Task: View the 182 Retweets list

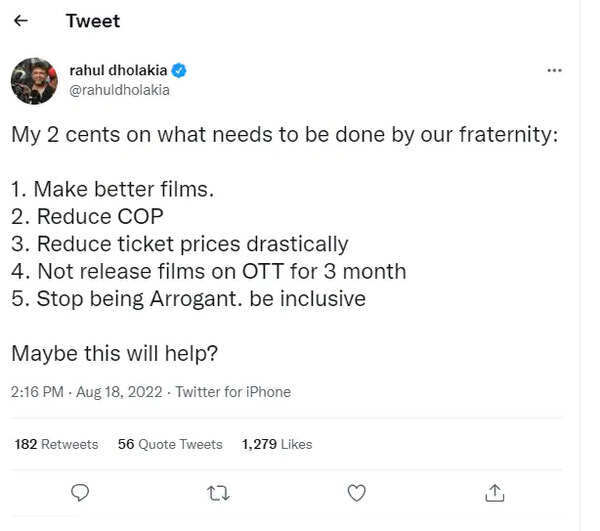Action: pos(56,444)
